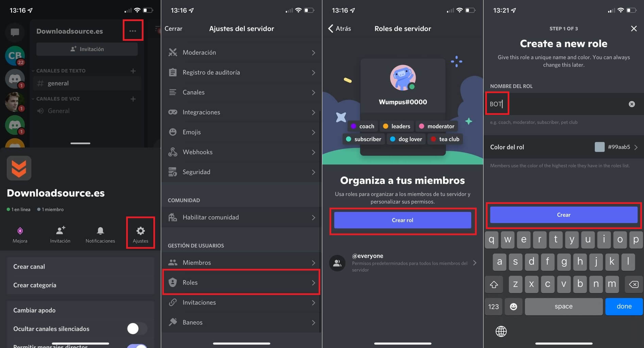Screen dimensions: 644x348
Task: Tap the globe language key
Action: point(501,331)
